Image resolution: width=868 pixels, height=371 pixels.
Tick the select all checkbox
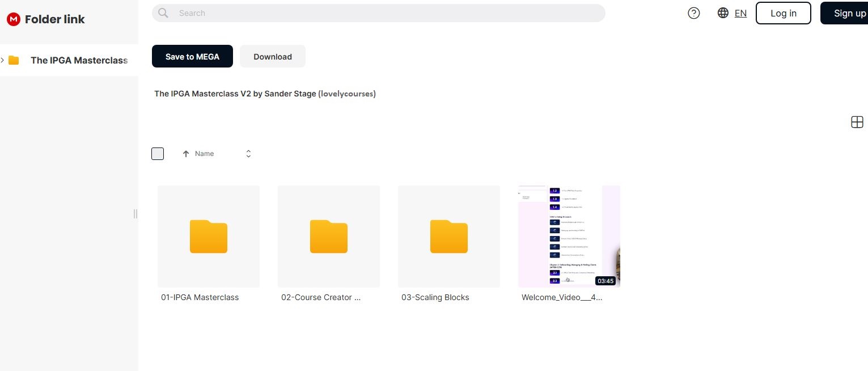tap(158, 154)
